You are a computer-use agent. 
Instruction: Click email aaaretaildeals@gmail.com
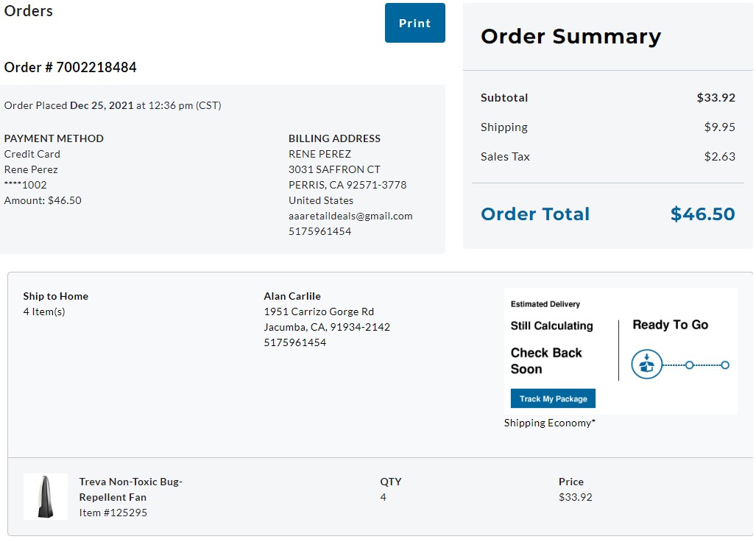pos(350,216)
